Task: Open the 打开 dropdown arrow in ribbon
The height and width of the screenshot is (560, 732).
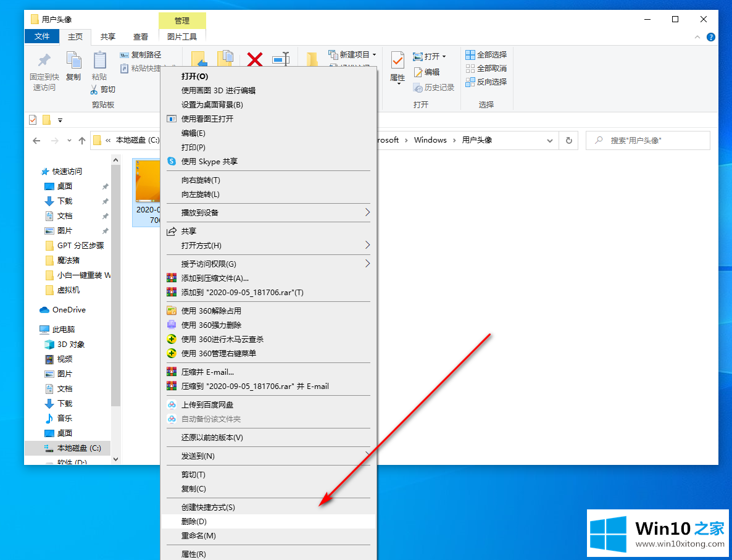Action: 444,57
